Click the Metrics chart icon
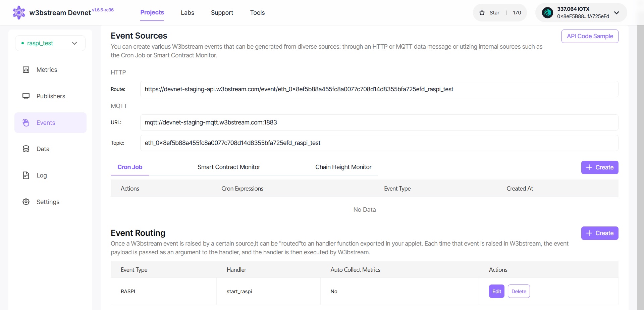Screen dimensions: 644x310 point(26,70)
